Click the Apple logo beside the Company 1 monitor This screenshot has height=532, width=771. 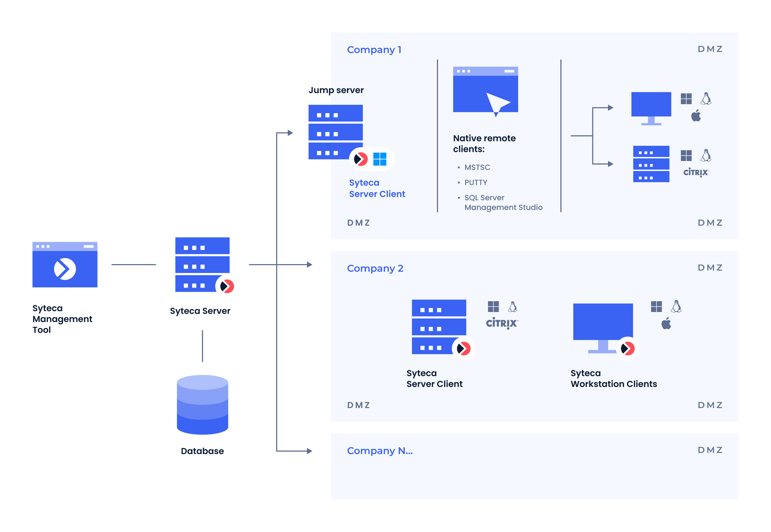point(696,116)
